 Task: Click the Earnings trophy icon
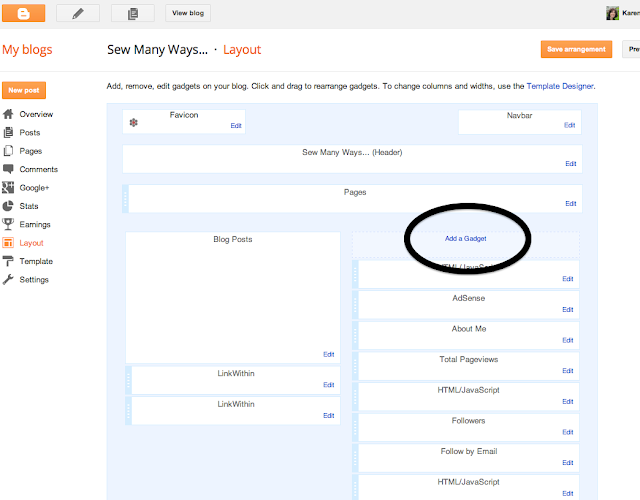[x=8, y=224]
